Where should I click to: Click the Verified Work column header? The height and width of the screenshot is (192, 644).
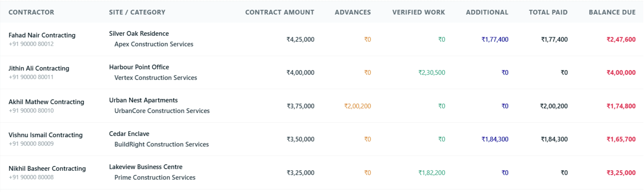click(419, 12)
